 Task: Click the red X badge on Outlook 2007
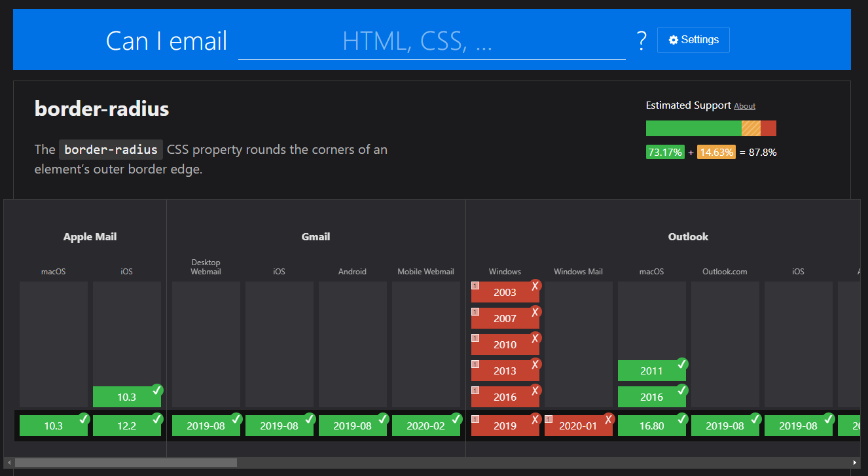pos(535,312)
